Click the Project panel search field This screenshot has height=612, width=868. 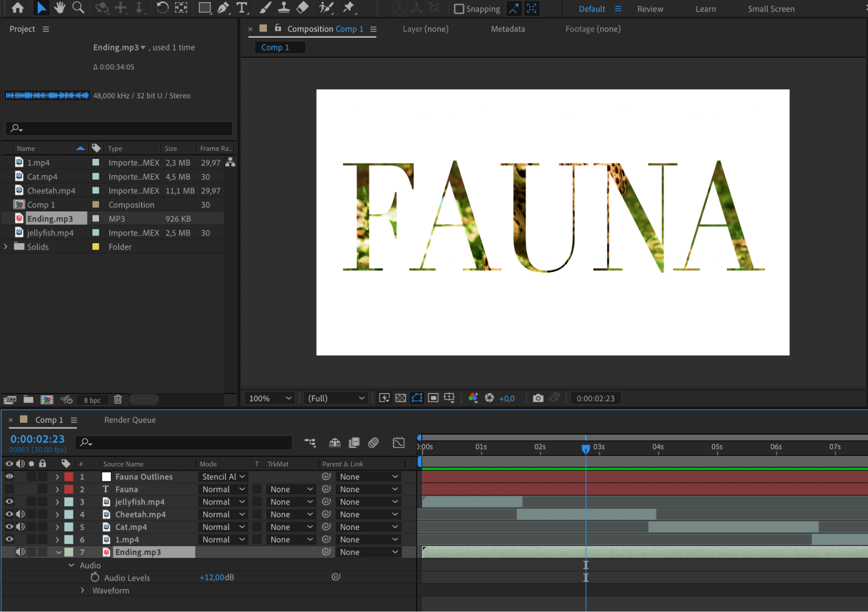pyautogui.click(x=119, y=128)
